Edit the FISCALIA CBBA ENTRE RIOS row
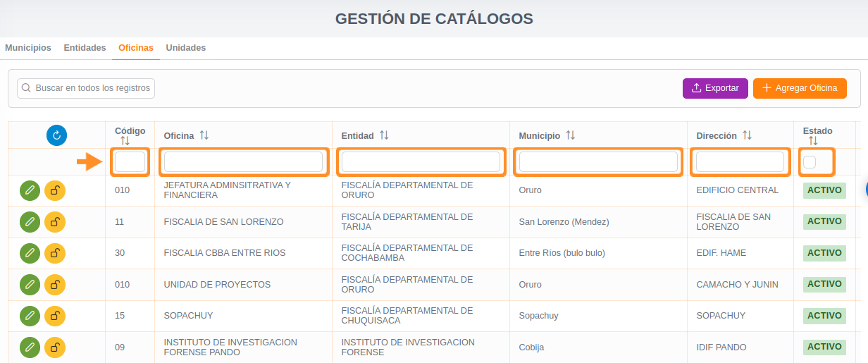The width and height of the screenshot is (868, 363). pos(30,253)
